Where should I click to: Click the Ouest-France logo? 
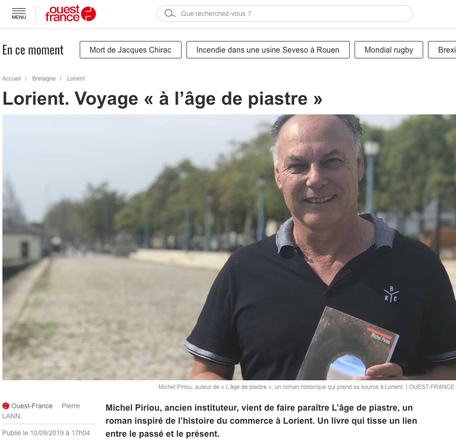point(71,13)
